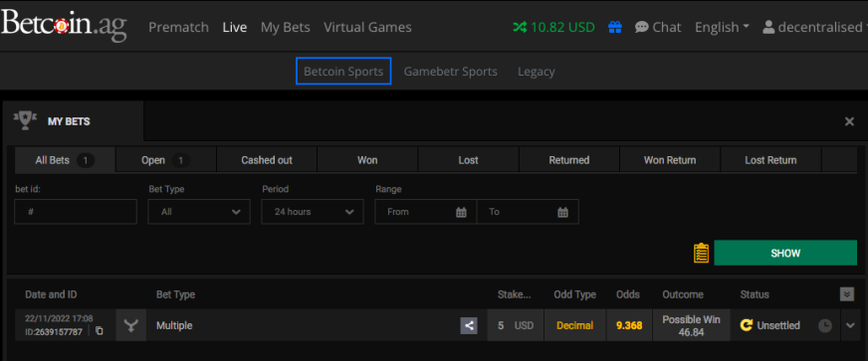Open the Period 24 hours dropdown
Screen dimensions: 868x361
click(x=313, y=212)
